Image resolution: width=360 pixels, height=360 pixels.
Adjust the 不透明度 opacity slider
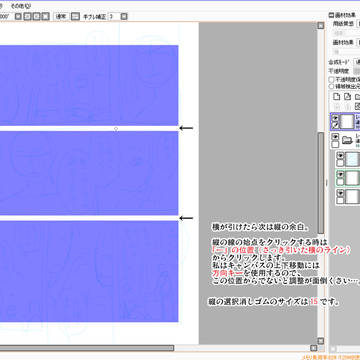pyautogui.click(x=357, y=71)
